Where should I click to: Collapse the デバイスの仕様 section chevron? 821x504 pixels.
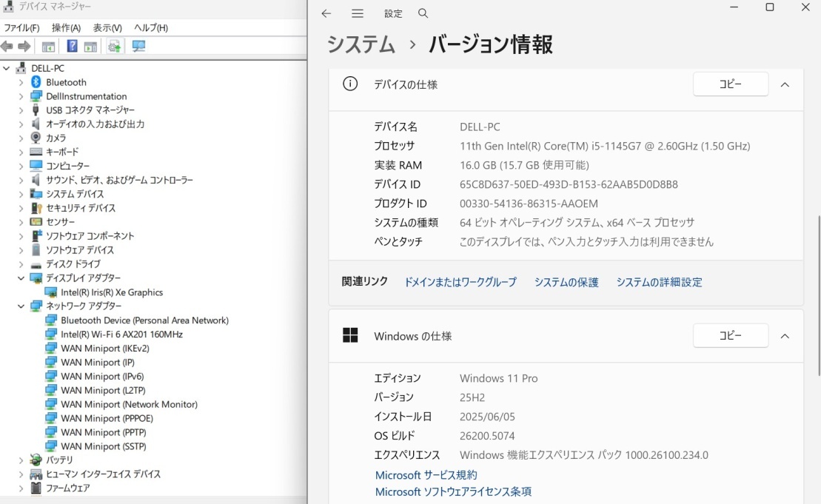pyautogui.click(x=785, y=84)
